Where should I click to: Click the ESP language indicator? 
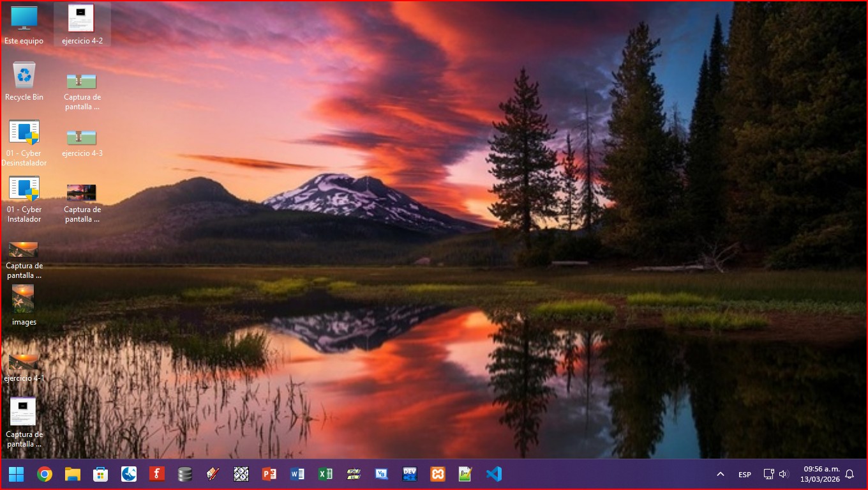(x=744, y=475)
